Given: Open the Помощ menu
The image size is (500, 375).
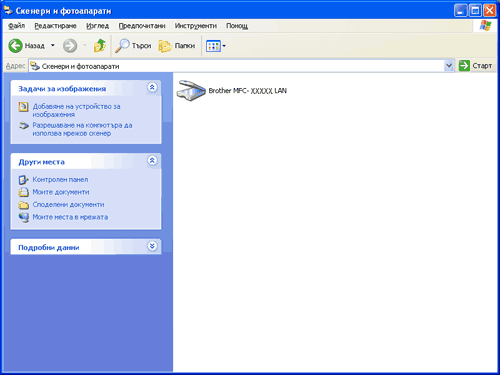Looking at the screenshot, I should pyautogui.click(x=237, y=26).
